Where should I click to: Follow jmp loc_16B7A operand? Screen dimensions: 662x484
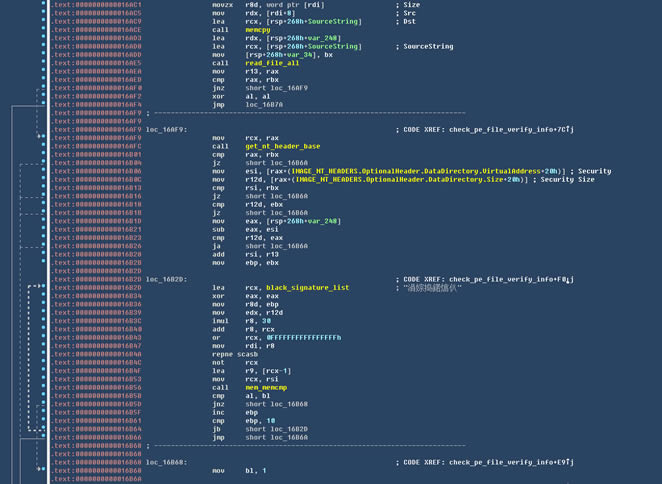(x=264, y=105)
